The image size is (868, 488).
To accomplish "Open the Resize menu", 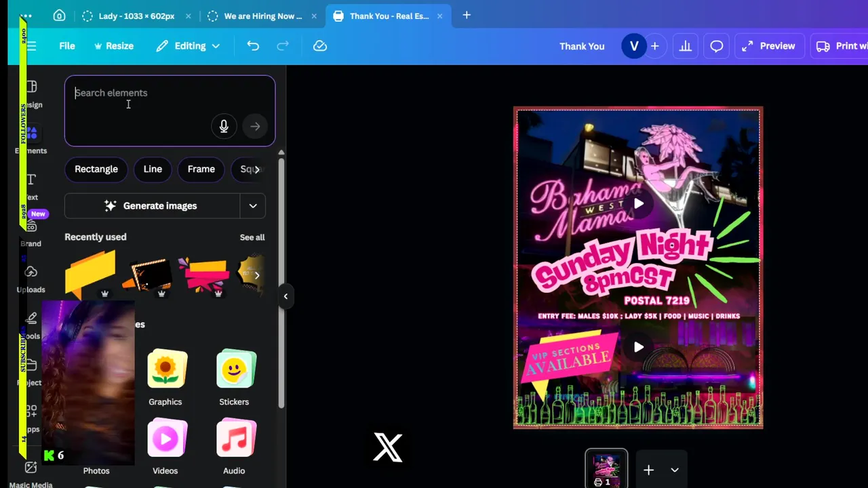I will pyautogui.click(x=114, y=46).
